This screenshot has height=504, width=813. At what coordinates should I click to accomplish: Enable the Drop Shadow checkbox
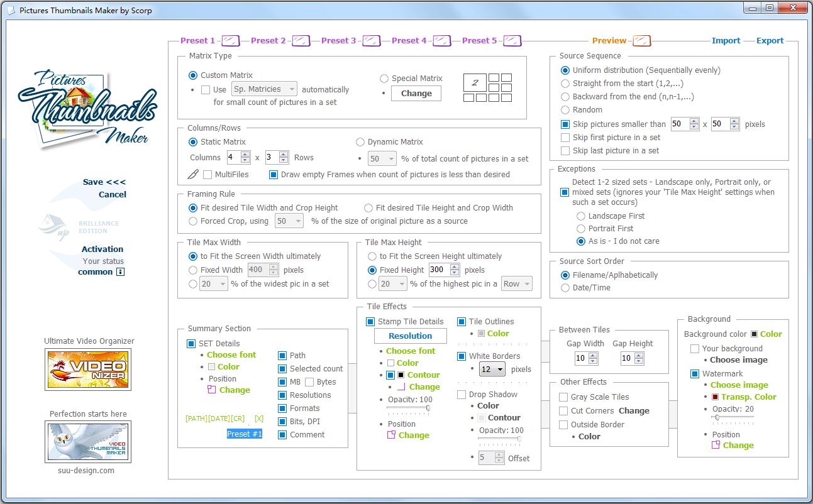click(x=462, y=395)
